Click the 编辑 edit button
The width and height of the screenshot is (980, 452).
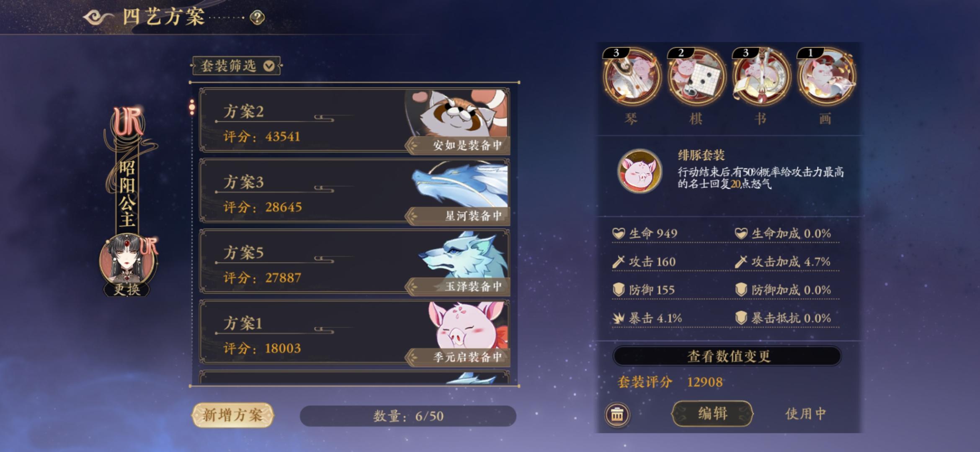coord(712,414)
